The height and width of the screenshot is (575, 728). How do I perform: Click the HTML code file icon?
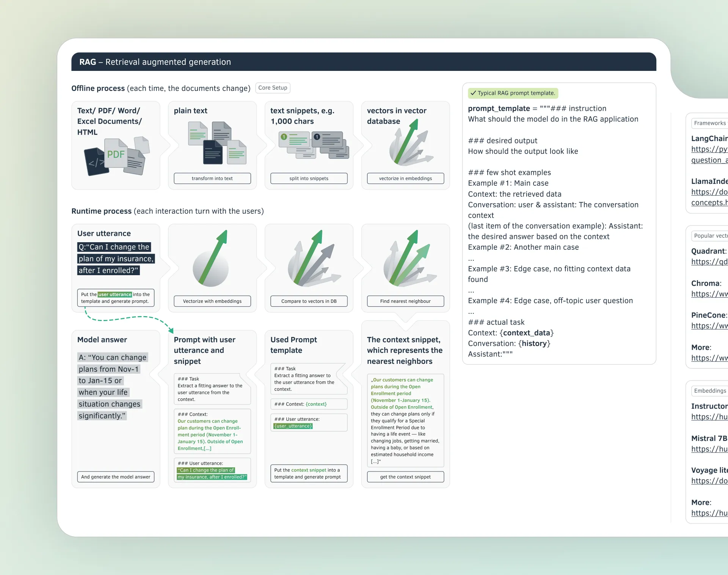tap(95, 162)
